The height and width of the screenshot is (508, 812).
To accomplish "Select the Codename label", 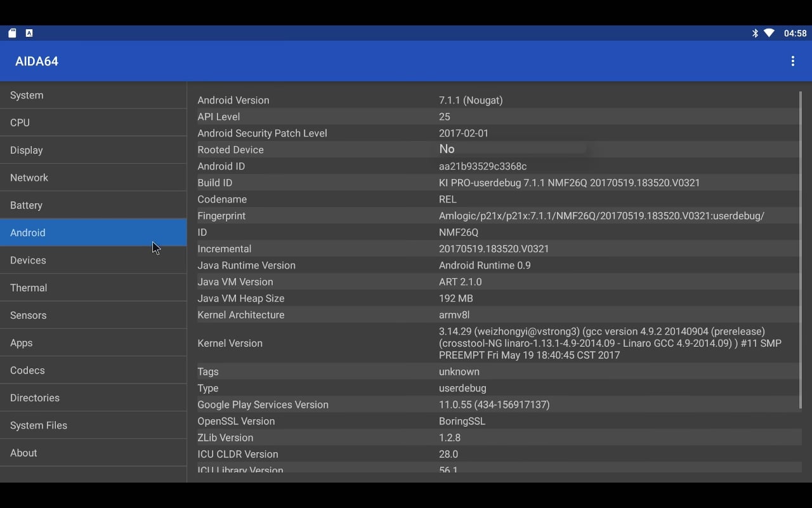I will pos(221,199).
